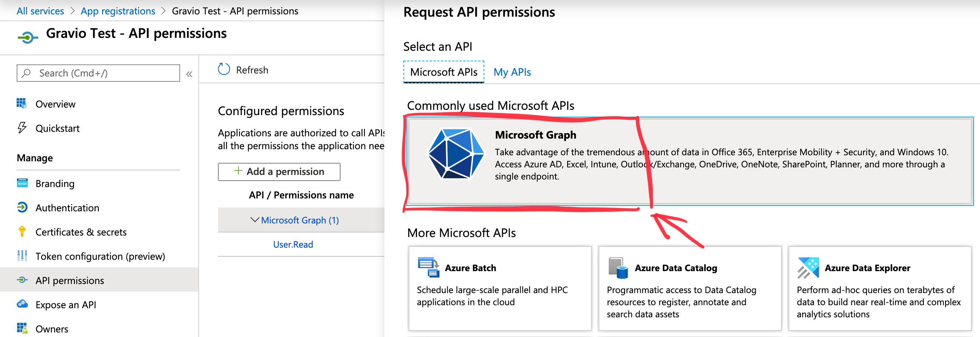This screenshot has height=337, width=980.
Task: Select the Azure Data Catalog API card
Action: tap(690, 288)
